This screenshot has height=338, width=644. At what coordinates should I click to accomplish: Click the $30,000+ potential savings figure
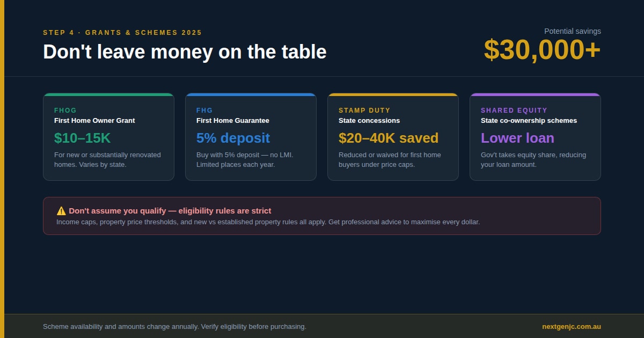[x=542, y=50]
